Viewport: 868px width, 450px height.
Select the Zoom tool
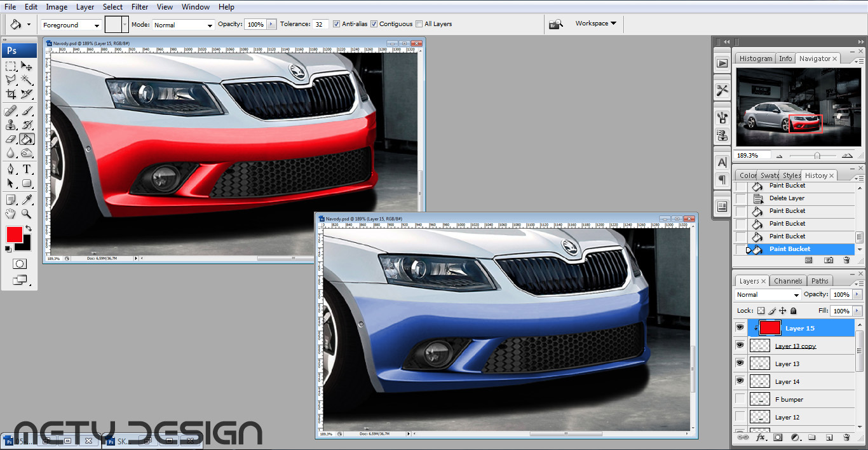click(x=27, y=214)
